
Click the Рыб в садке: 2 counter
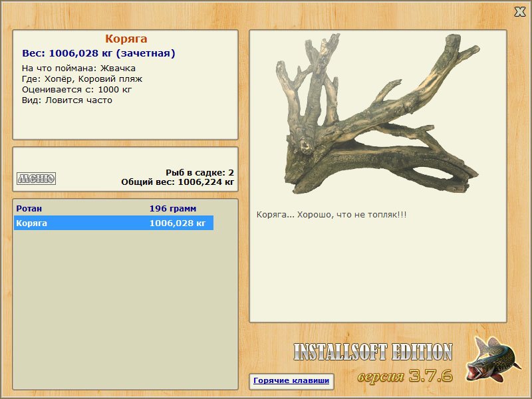[x=200, y=172]
